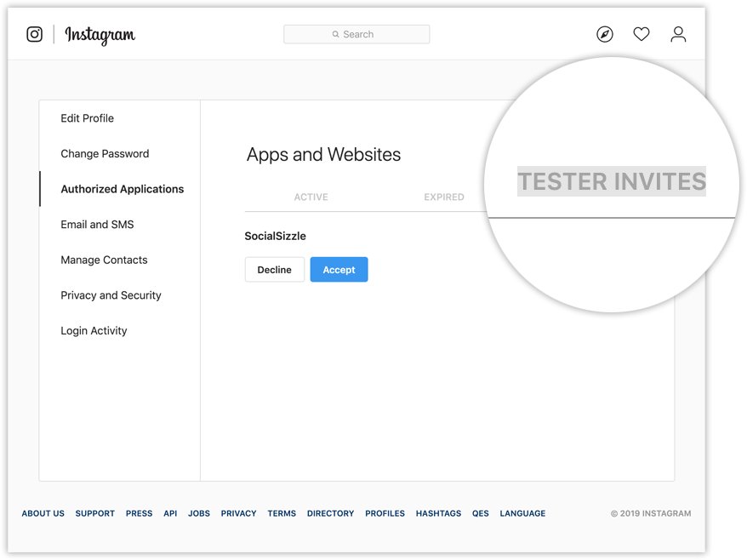Open Email and SMS settings
Viewport: 747px width, 560px height.
97,225
